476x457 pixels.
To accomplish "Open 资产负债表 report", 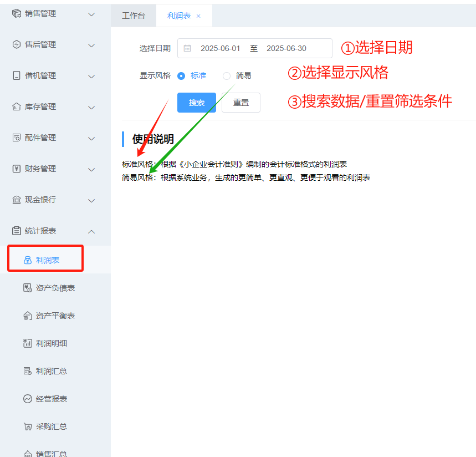I will click(x=55, y=288).
